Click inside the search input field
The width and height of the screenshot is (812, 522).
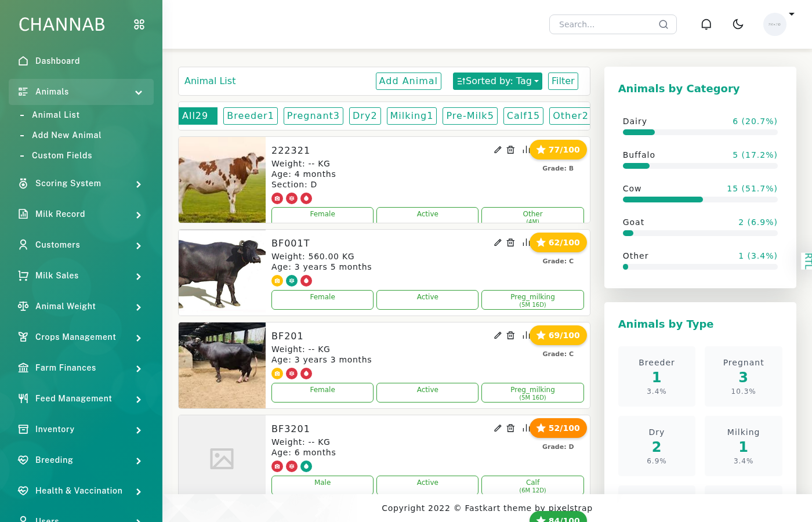[603, 24]
